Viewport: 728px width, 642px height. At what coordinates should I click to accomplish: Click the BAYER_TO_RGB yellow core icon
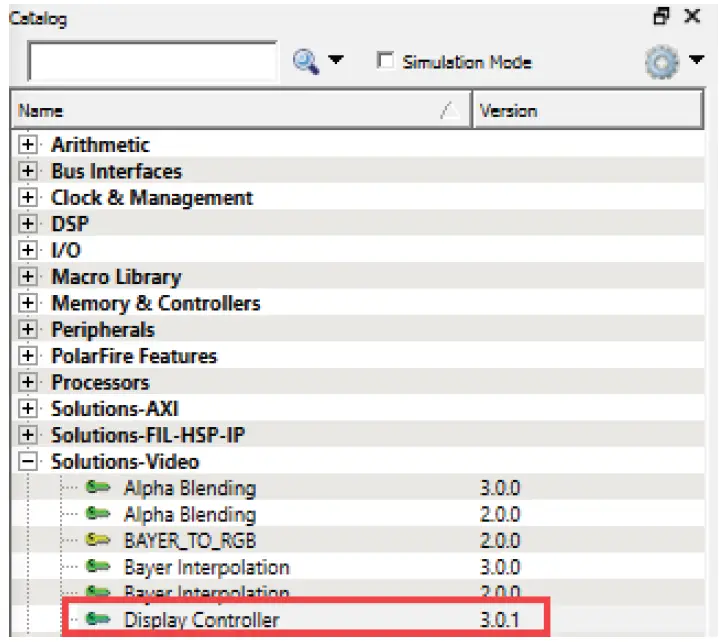[x=97, y=541]
